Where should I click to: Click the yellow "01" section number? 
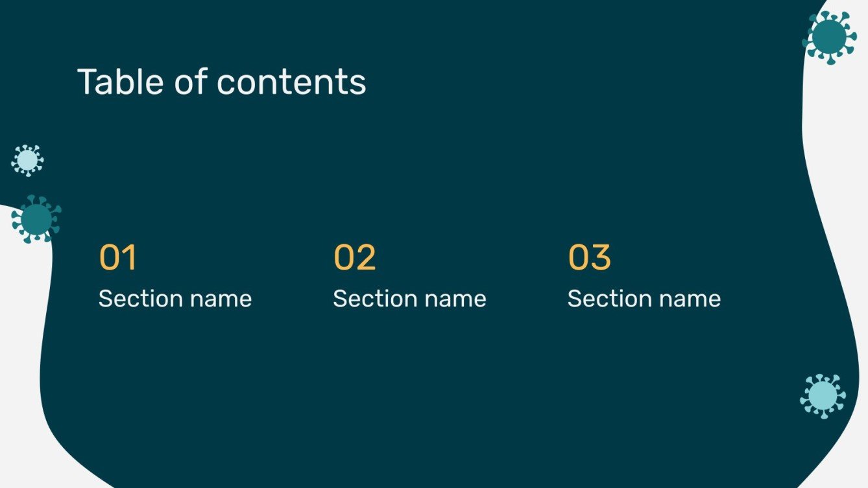117,258
